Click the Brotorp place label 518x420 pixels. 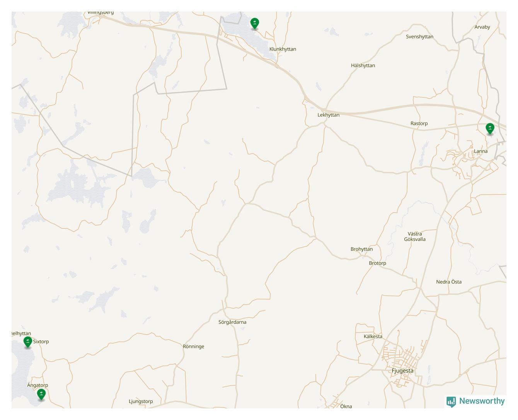tap(377, 263)
